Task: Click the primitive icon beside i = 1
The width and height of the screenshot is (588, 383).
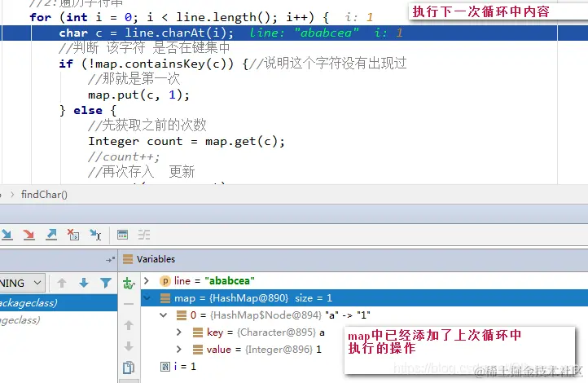Action: [165, 367]
